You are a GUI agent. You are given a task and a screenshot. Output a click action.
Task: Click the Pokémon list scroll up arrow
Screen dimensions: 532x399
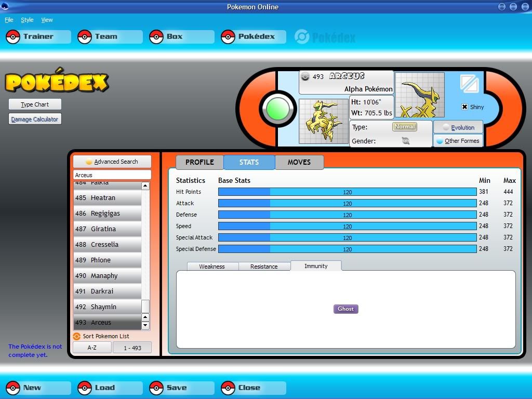click(145, 185)
